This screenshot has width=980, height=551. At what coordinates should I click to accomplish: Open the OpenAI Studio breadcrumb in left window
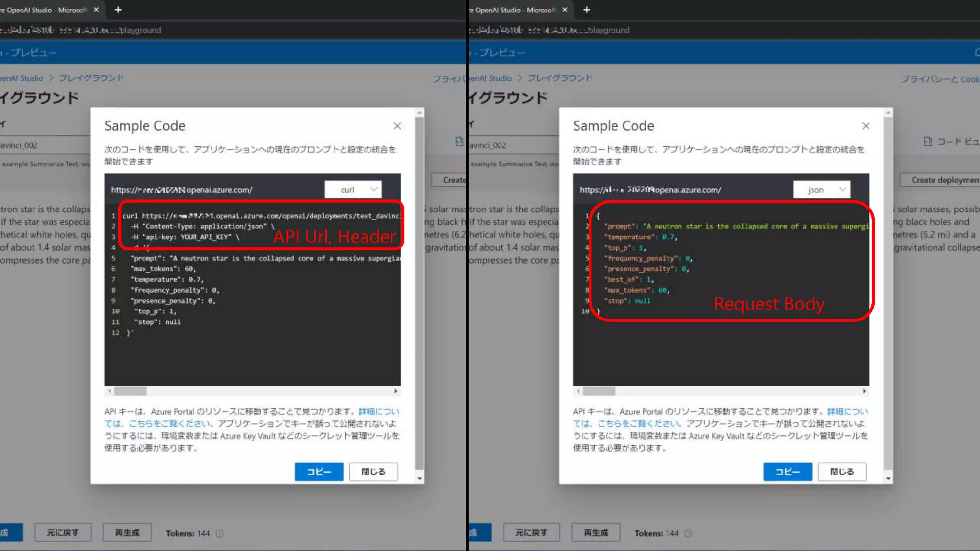pyautogui.click(x=22, y=78)
